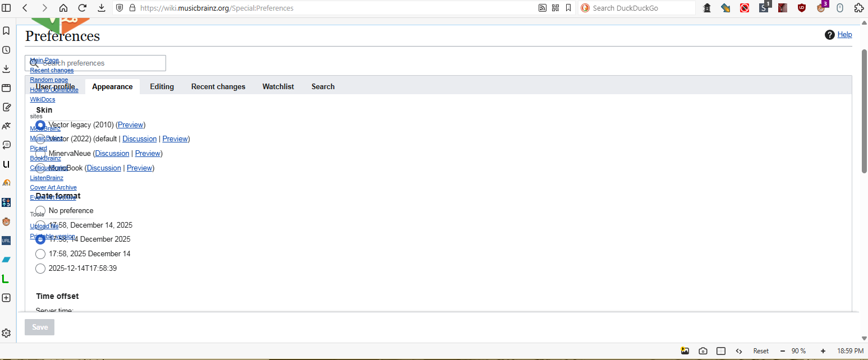Choose the 2025-12-14T17:58:39 date format
This screenshot has width=868, height=360.
40,269
